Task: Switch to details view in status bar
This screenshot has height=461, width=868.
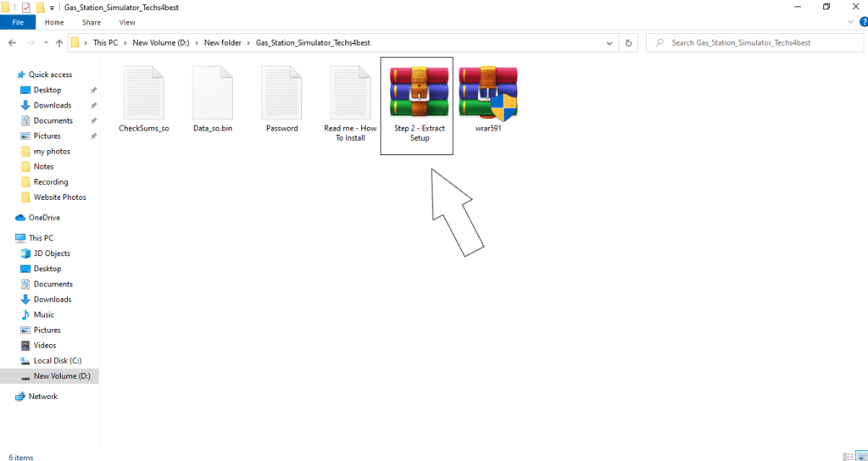Action: pyautogui.click(x=848, y=456)
